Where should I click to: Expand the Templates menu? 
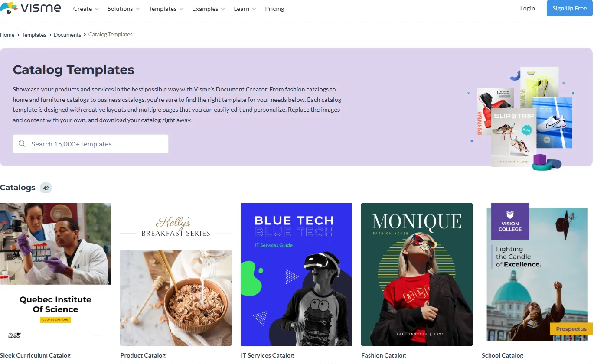[x=166, y=9]
